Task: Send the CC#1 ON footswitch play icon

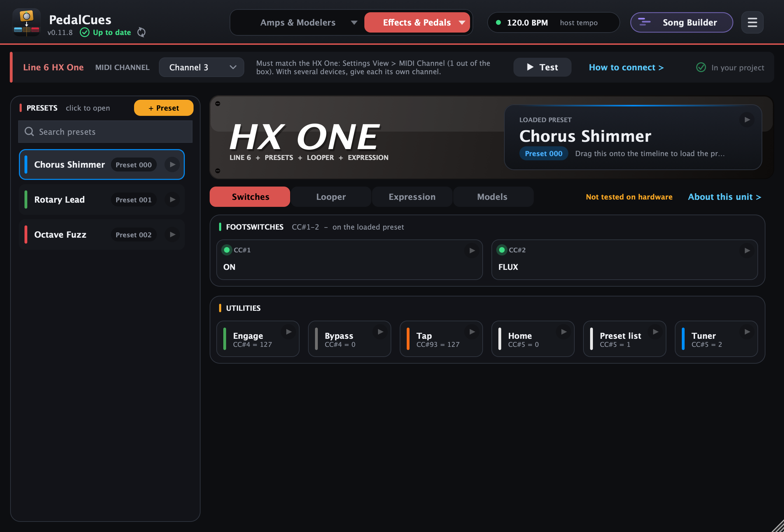Action: [472, 251]
